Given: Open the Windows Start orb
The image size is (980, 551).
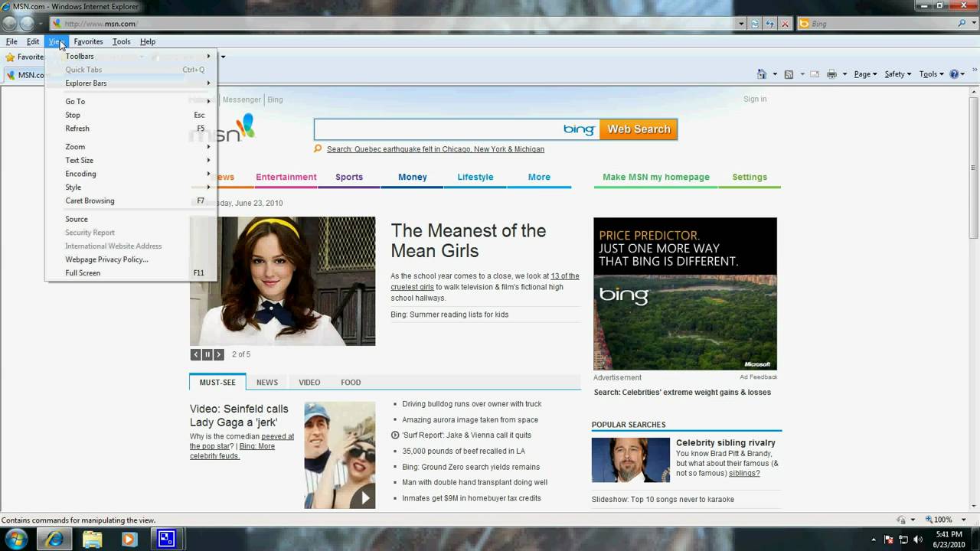Looking at the screenshot, I should (16, 539).
